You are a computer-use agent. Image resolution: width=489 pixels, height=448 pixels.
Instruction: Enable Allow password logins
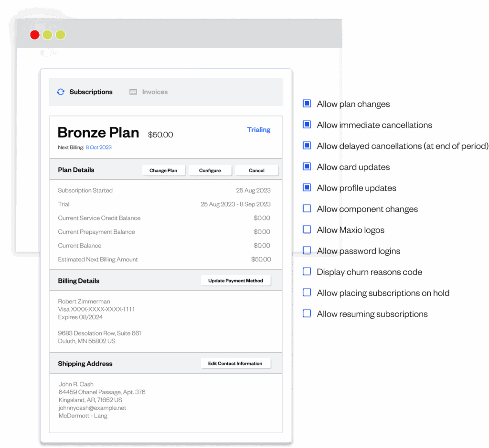point(307,250)
